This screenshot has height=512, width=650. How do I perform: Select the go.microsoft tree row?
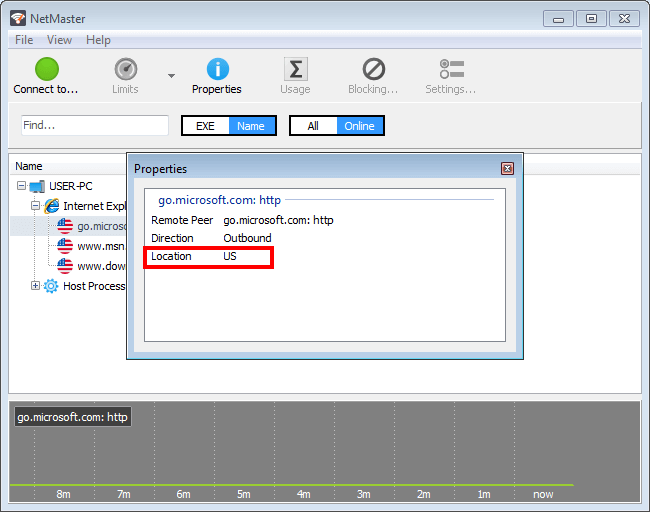68,226
